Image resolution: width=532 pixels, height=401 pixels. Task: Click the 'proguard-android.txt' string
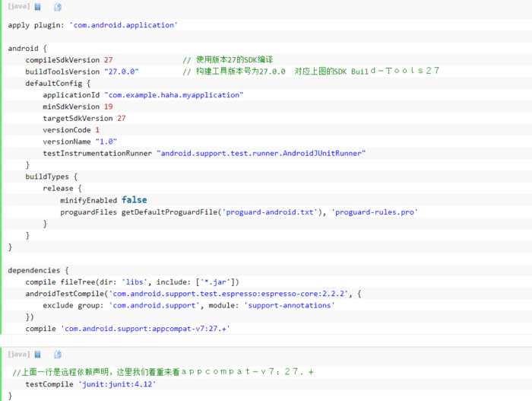[x=270, y=212]
